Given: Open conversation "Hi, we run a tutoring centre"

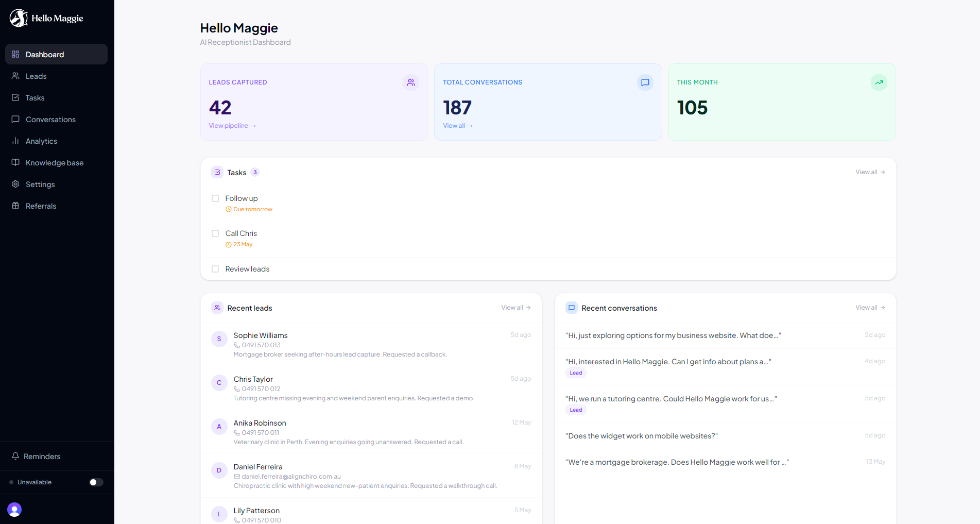Looking at the screenshot, I should [726, 404].
